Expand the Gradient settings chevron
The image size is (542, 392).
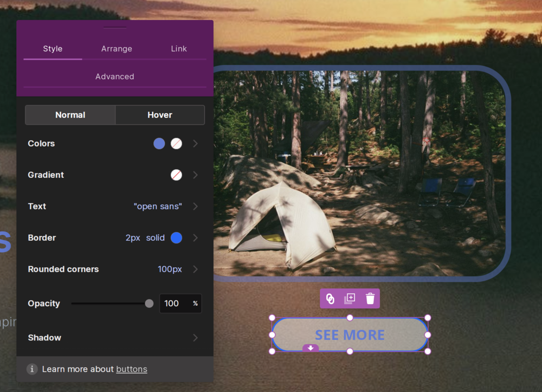[195, 175]
